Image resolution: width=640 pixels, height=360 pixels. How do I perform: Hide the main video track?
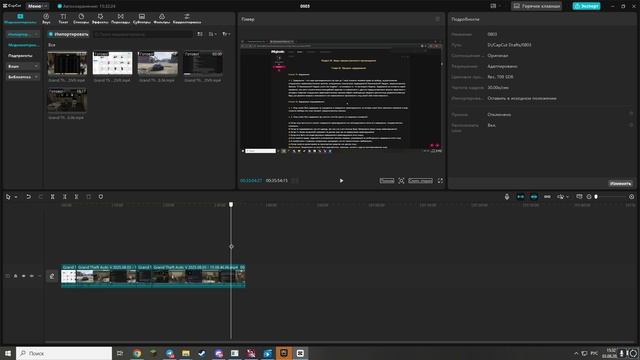pyautogui.click(x=24, y=276)
